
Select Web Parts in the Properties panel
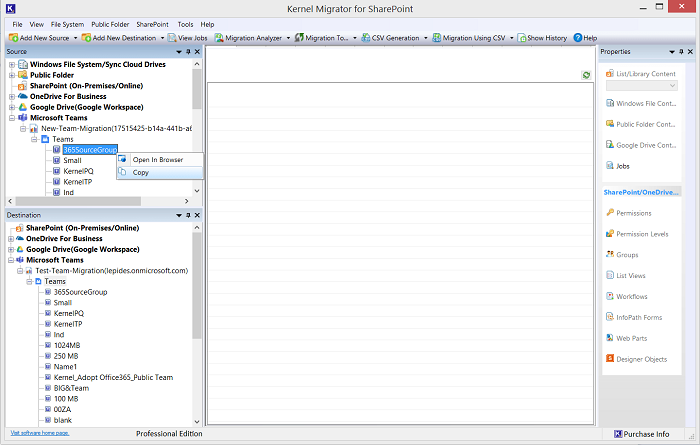632,338
